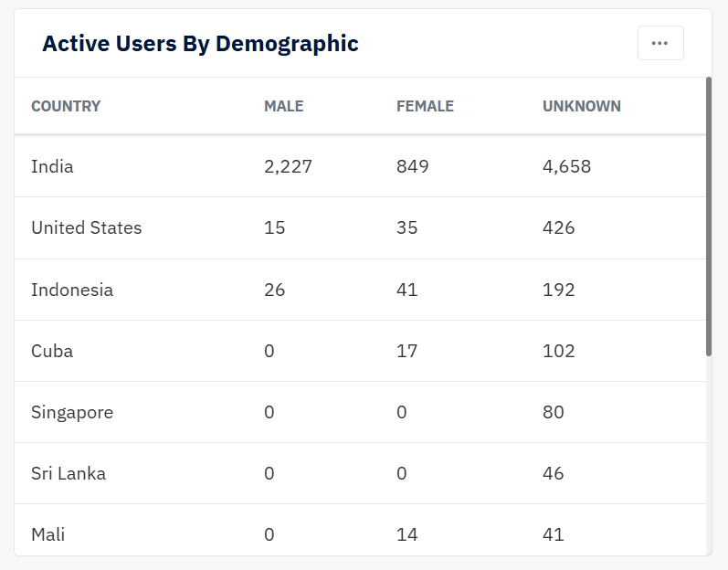Click the FEMALE column header
The image size is (728, 570).
pyautogui.click(x=425, y=106)
